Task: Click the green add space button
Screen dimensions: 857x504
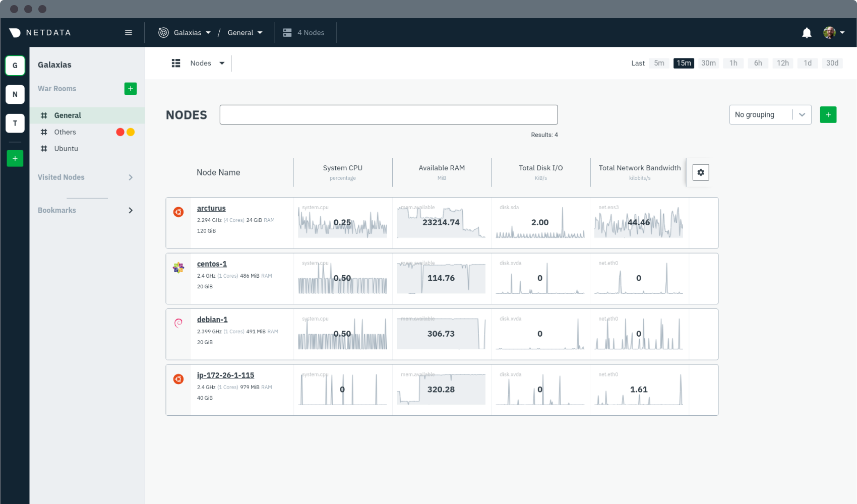Action: [15, 158]
